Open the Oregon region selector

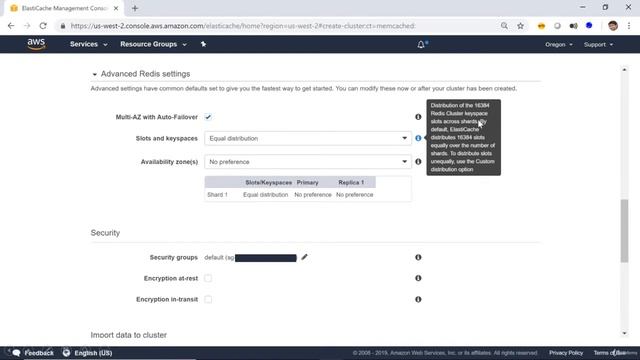(558, 44)
